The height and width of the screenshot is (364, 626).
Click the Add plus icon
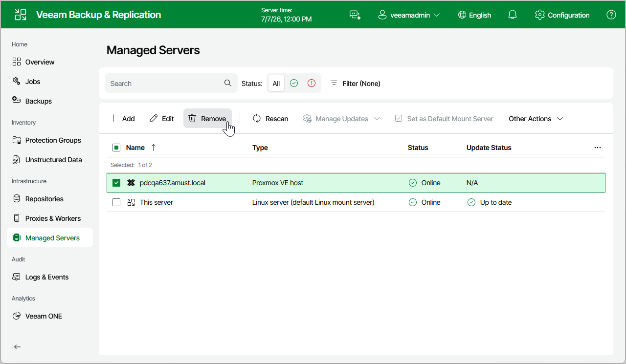113,118
